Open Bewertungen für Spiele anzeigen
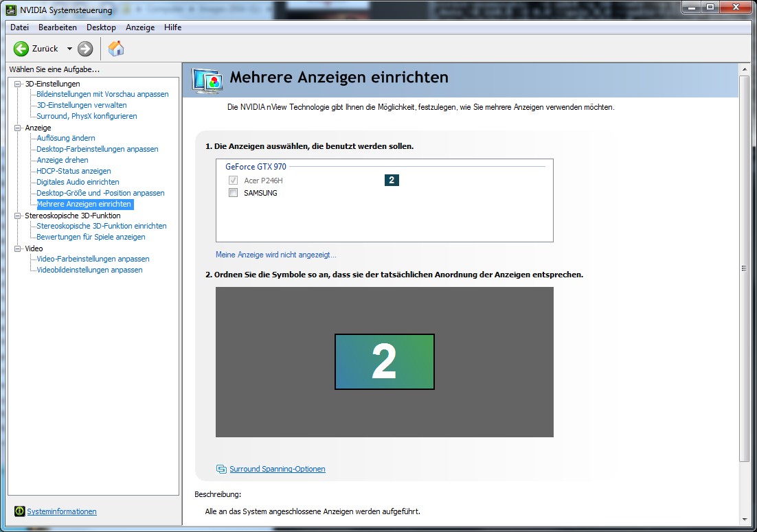The height and width of the screenshot is (532, 757). (91, 237)
